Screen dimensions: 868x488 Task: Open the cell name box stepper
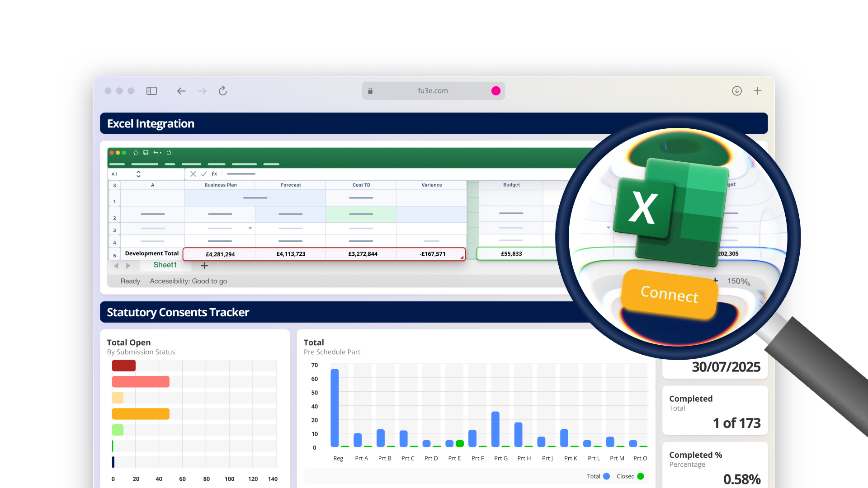coord(138,174)
